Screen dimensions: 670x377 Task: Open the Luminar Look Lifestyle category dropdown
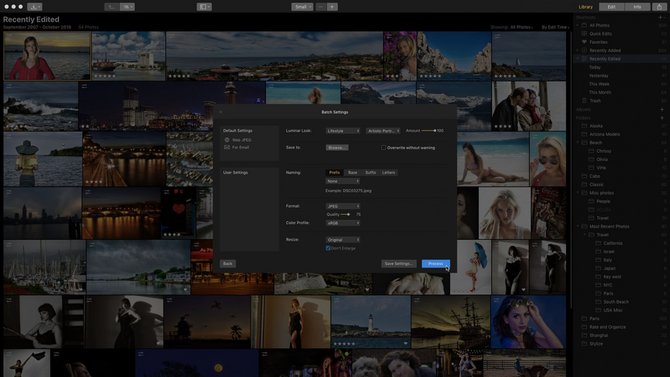343,131
